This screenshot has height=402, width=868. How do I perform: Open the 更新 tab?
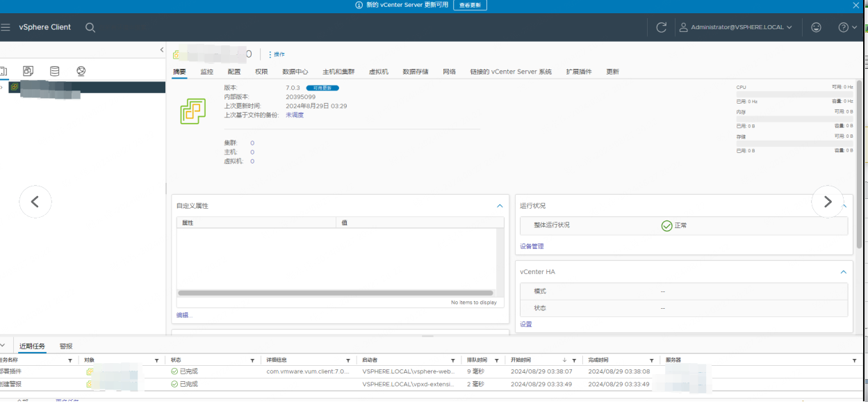pyautogui.click(x=613, y=72)
